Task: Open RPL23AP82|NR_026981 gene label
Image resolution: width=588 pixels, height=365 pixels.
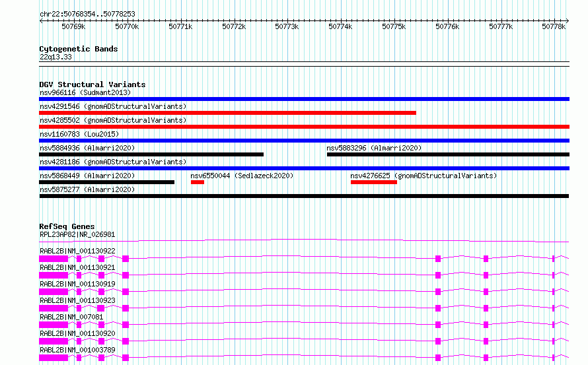Action: (x=77, y=234)
